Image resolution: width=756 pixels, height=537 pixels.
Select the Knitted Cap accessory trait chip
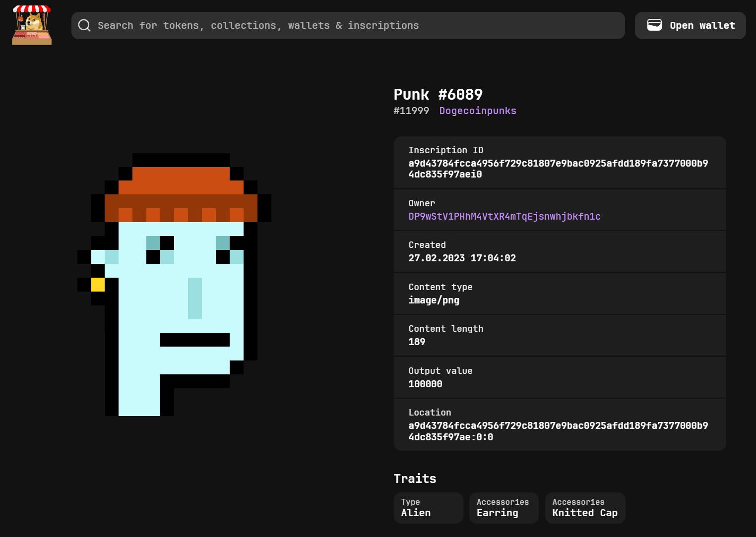point(585,508)
